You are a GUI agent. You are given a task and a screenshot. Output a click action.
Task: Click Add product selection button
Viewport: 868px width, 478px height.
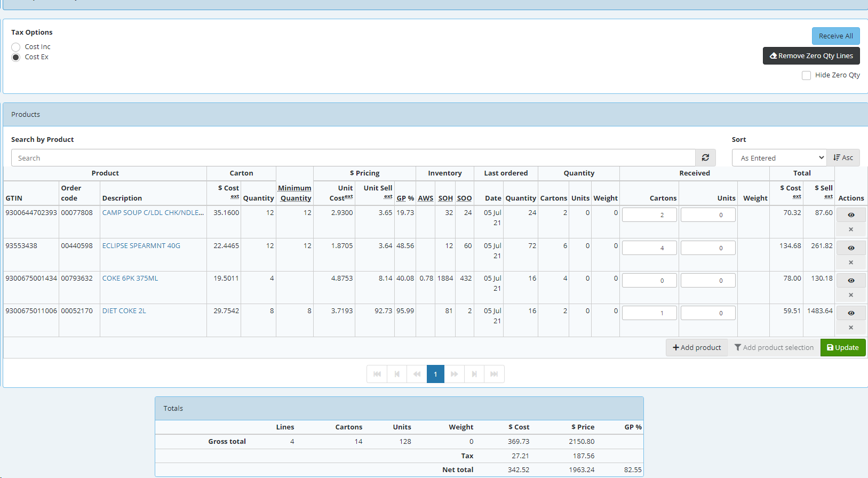774,347
